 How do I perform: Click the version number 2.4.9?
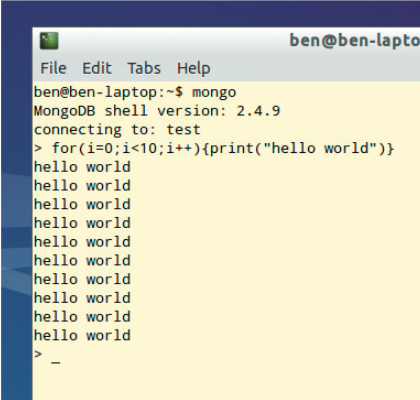[258, 111]
